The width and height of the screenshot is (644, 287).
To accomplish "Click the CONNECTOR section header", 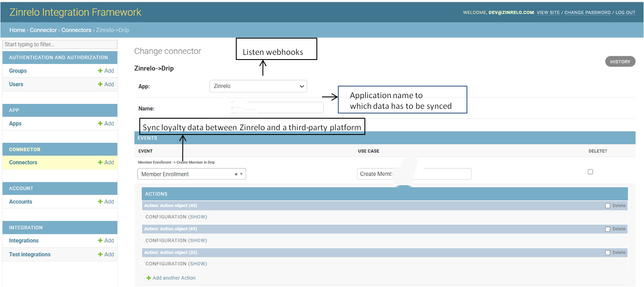I will pyautogui.click(x=60, y=149).
